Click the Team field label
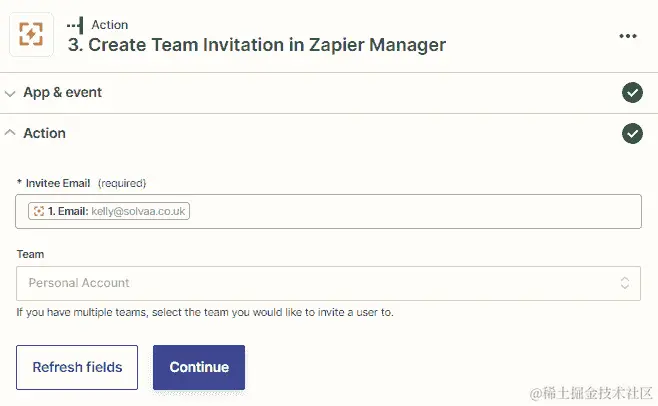Viewport: 658px width, 406px height. (x=30, y=255)
